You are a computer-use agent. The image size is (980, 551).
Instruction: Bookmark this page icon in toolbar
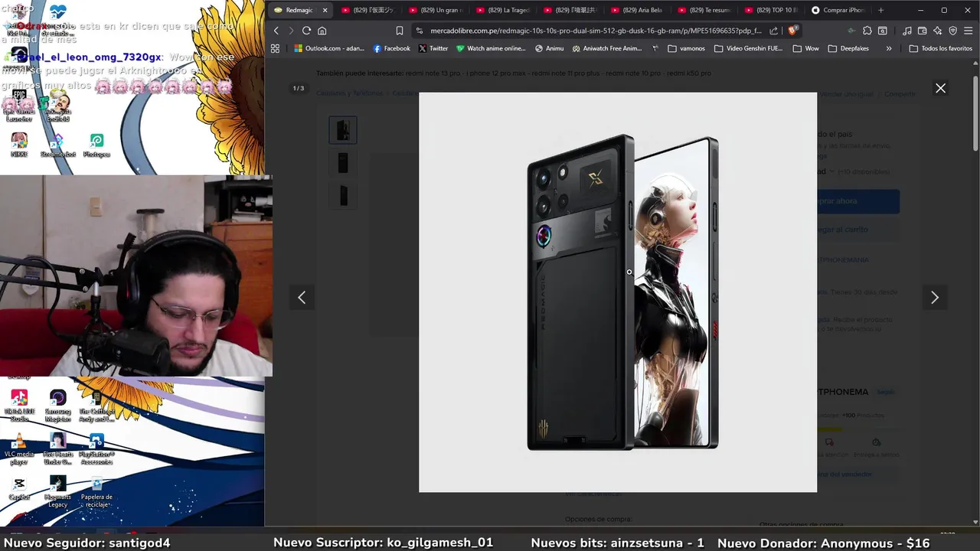click(399, 31)
